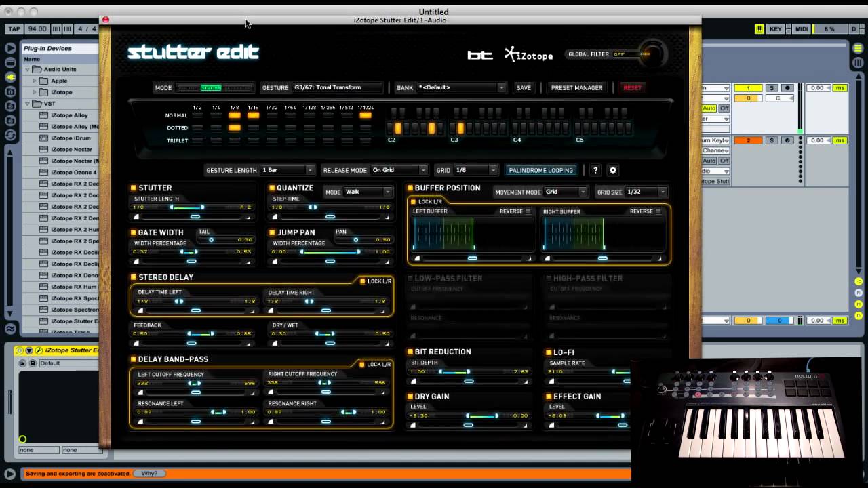
Task: Expand the Apple folder in browser
Action: (35, 81)
